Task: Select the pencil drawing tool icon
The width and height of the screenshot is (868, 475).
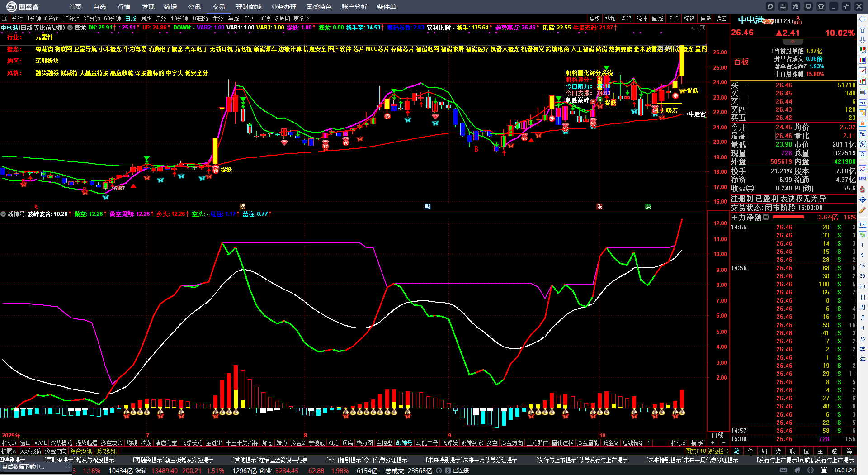Action: pos(863,210)
